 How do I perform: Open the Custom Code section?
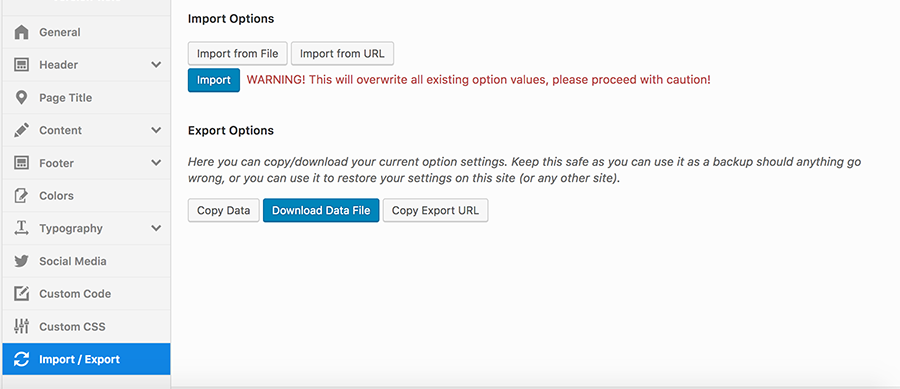pos(86,294)
